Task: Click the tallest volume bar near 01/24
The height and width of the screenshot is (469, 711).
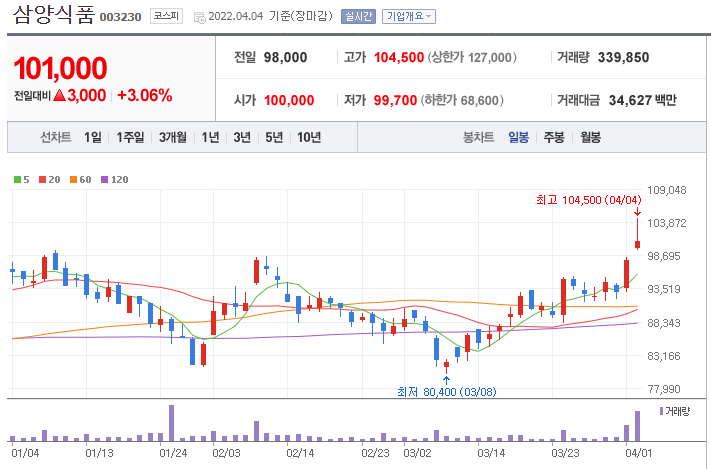Action: 171,423
